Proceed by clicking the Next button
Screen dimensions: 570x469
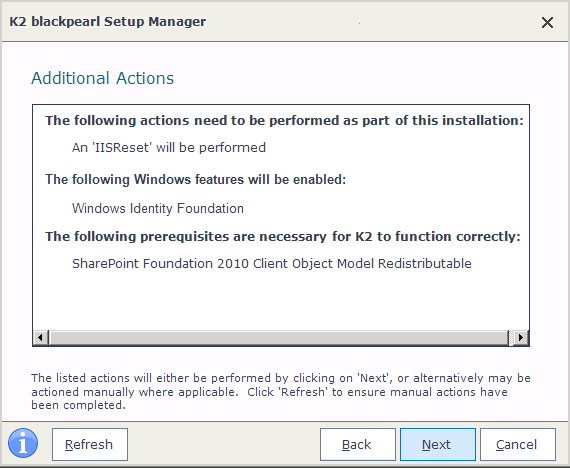[438, 444]
